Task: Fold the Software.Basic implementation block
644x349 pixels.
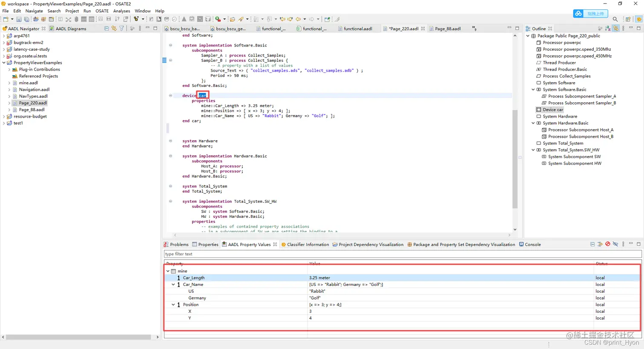Action: tap(170, 45)
